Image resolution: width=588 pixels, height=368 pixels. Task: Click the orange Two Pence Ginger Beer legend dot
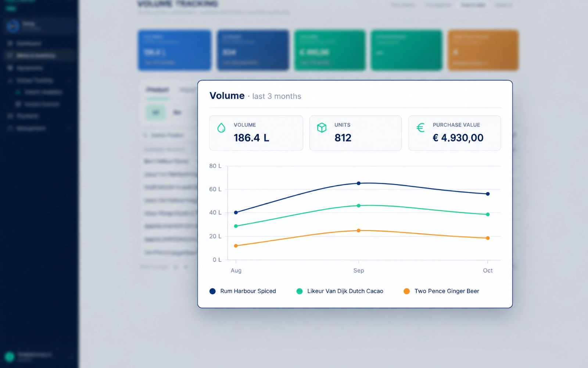click(x=406, y=291)
